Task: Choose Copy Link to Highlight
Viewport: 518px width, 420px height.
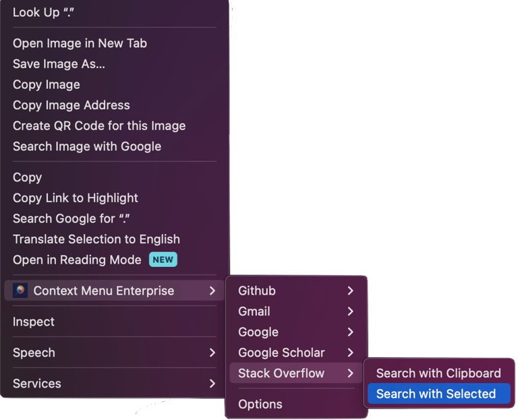Action: tap(114, 198)
